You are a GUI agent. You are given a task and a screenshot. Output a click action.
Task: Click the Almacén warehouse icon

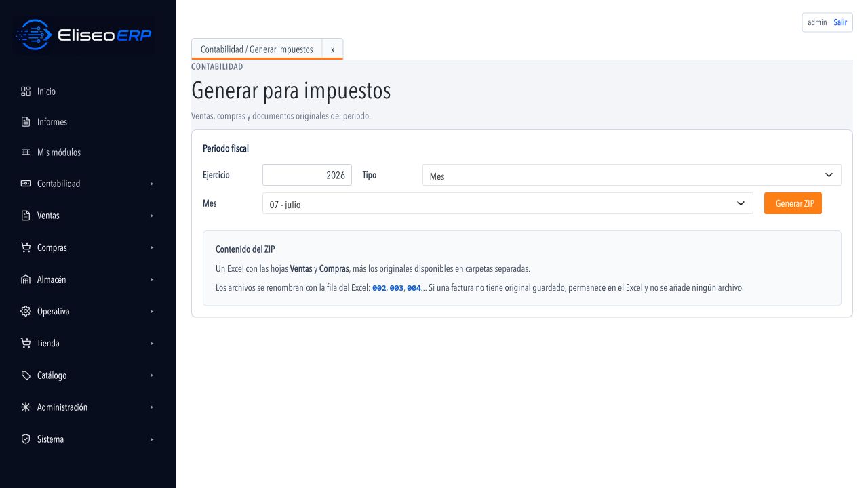click(x=26, y=279)
